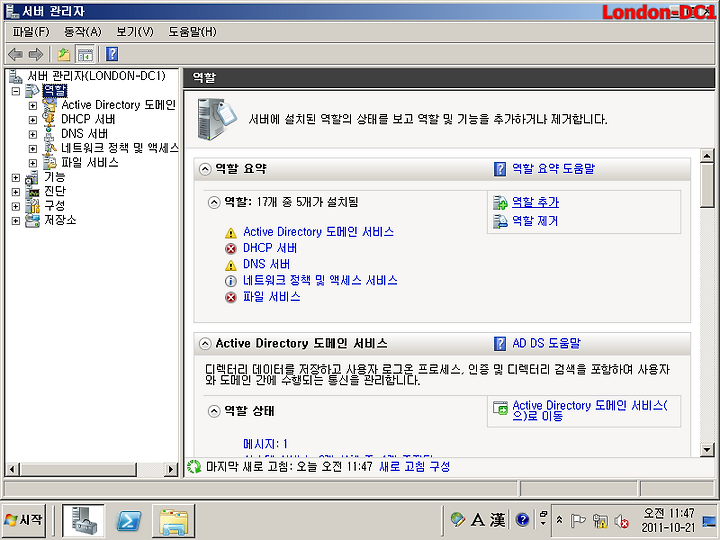Click Active Directory 도메인 서비스(으)로 이동 link
This screenshot has width=720, height=540.
click(590, 411)
